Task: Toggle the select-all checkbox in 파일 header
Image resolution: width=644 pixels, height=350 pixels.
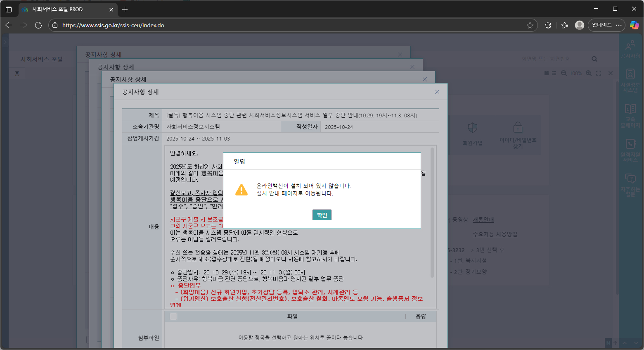Action: (x=173, y=316)
